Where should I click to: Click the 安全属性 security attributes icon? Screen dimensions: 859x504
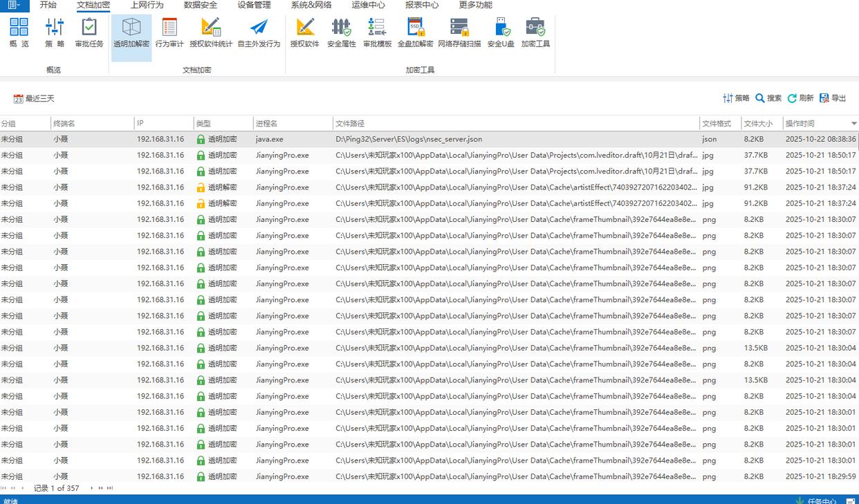coord(341,32)
